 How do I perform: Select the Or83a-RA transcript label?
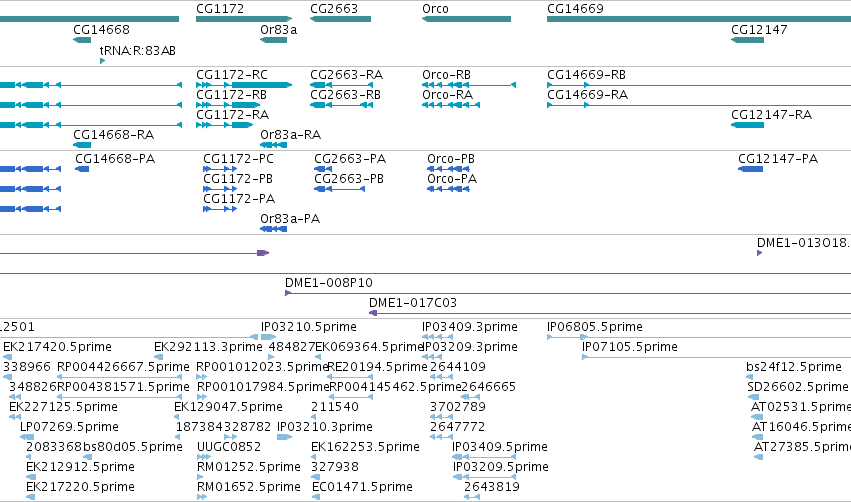tap(290, 135)
